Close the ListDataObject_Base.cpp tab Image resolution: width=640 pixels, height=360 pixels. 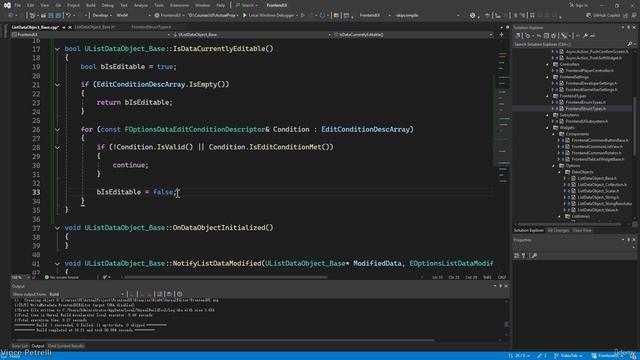point(70,27)
